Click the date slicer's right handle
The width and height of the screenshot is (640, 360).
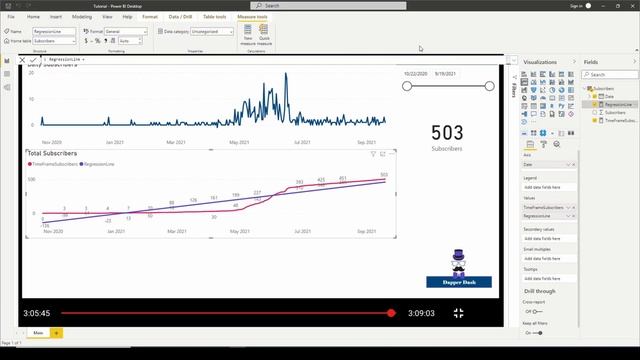click(x=489, y=86)
